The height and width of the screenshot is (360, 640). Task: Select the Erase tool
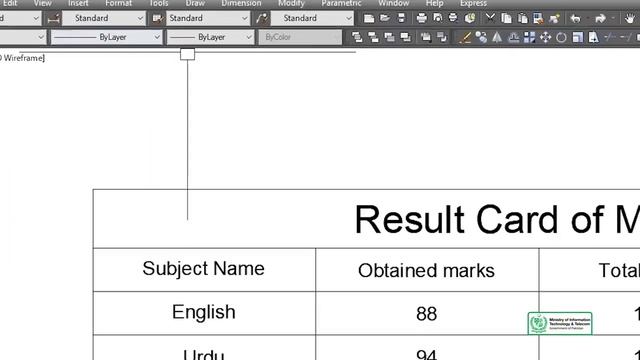(x=464, y=38)
